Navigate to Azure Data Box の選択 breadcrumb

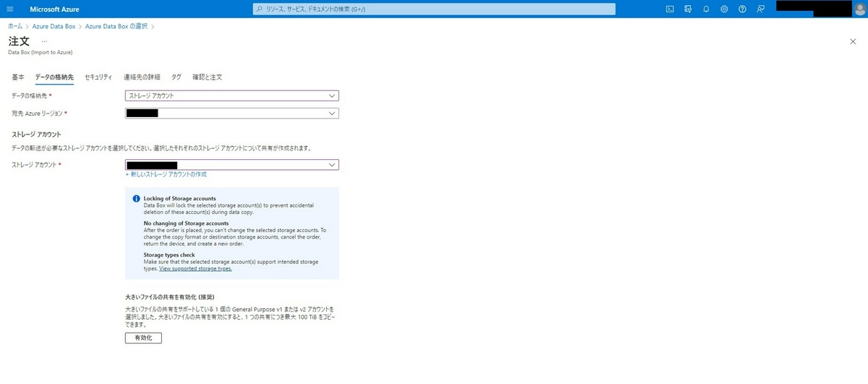click(116, 26)
